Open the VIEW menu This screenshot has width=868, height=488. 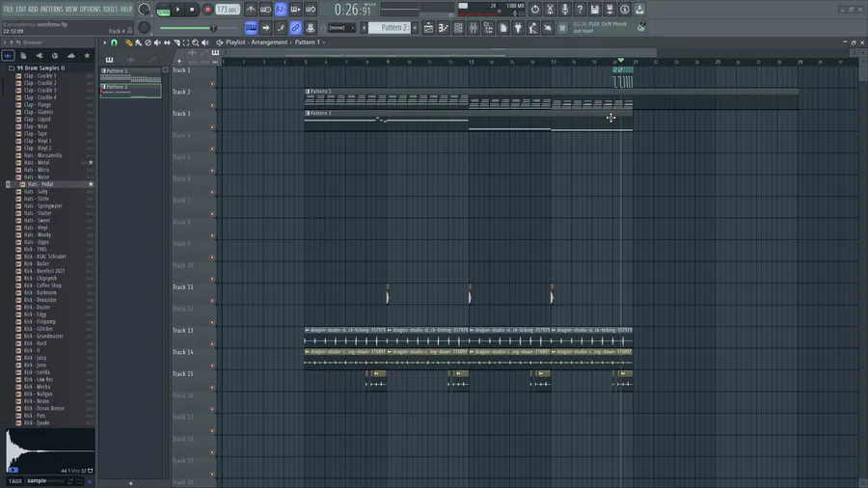(71, 9)
